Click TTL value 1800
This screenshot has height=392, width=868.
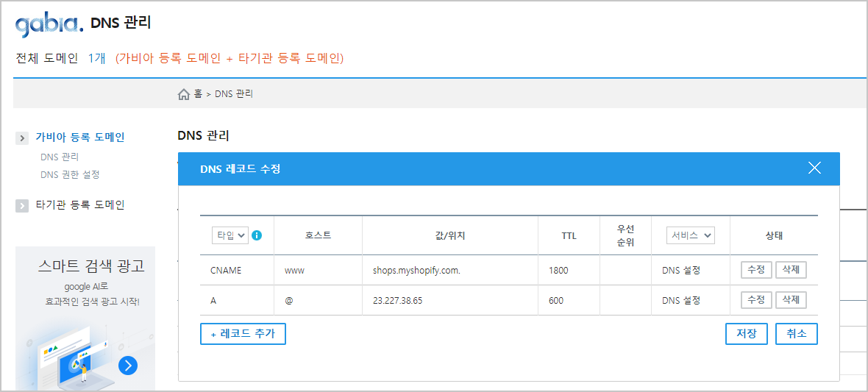click(x=558, y=270)
